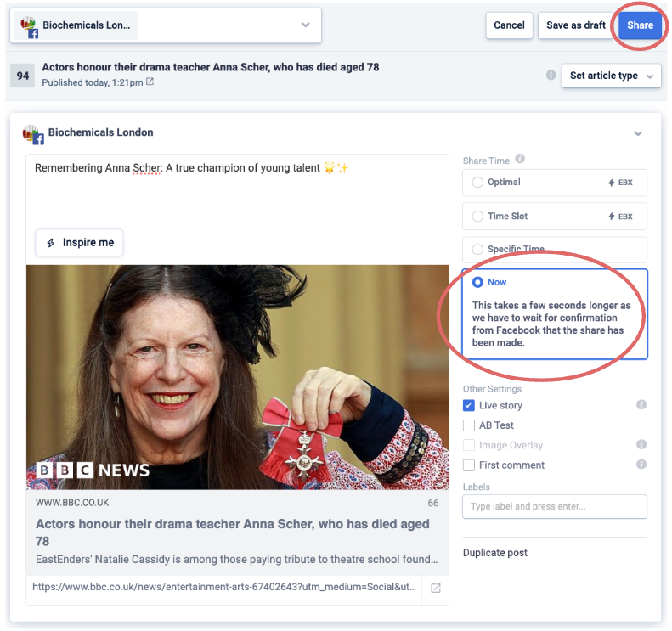This screenshot has width=672, height=631.
Task: Enable the AB Test checkbox
Action: tap(469, 425)
